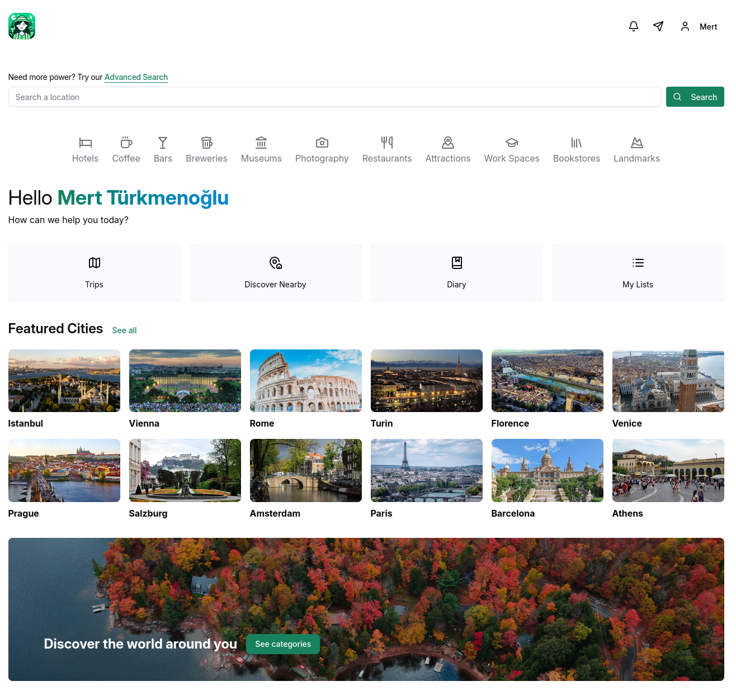This screenshot has width=736, height=700.
Task: Click the Rome city name
Action: point(262,424)
